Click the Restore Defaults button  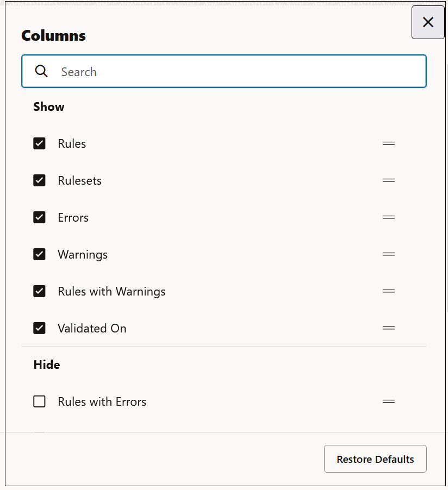pyautogui.click(x=375, y=458)
